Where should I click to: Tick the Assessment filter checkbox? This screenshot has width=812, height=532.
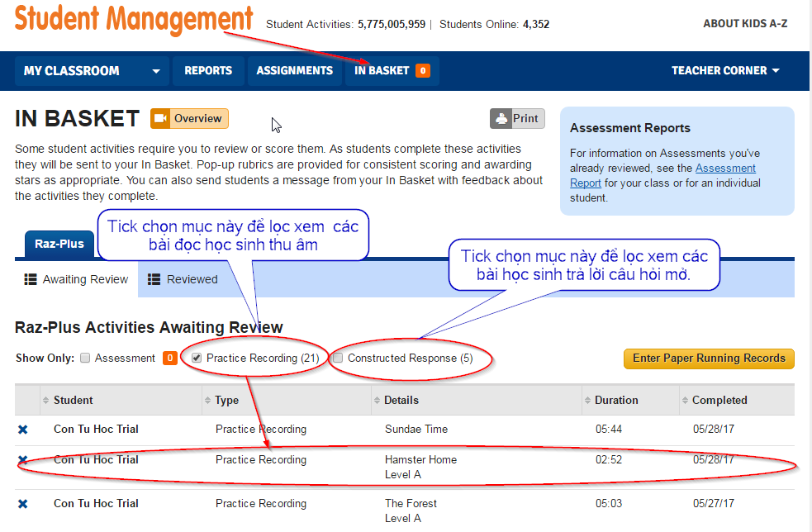(x=85, y=358)
